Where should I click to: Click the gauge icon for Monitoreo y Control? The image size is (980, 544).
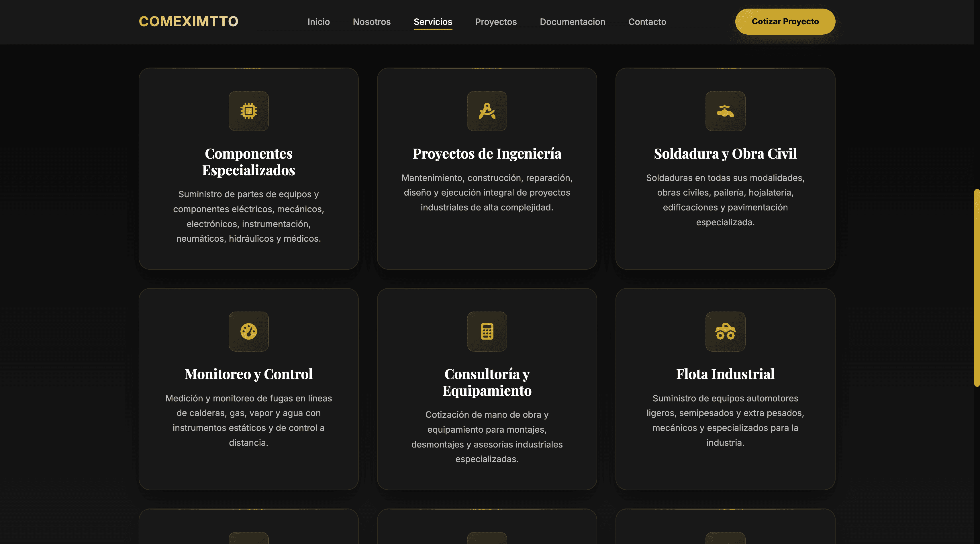248,332
